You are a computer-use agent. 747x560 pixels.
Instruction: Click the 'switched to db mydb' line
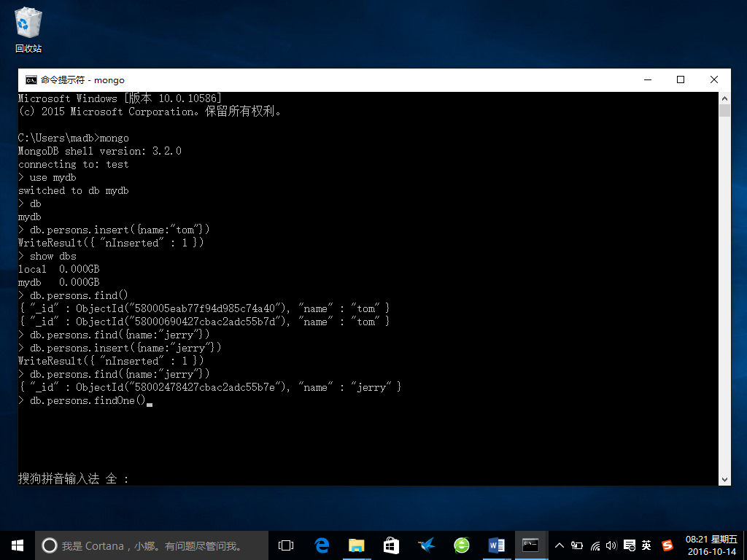coord(74,190)
